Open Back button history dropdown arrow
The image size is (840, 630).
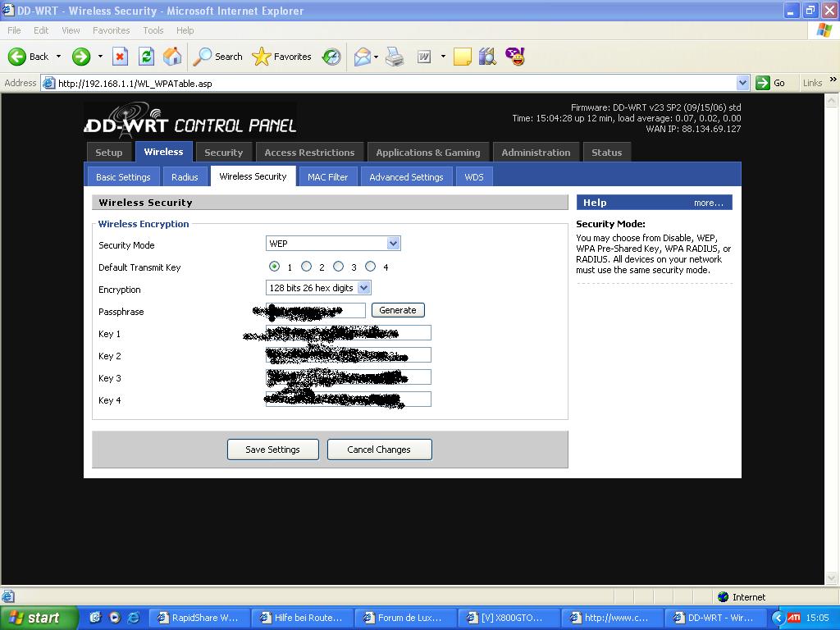tap(58, 57)
